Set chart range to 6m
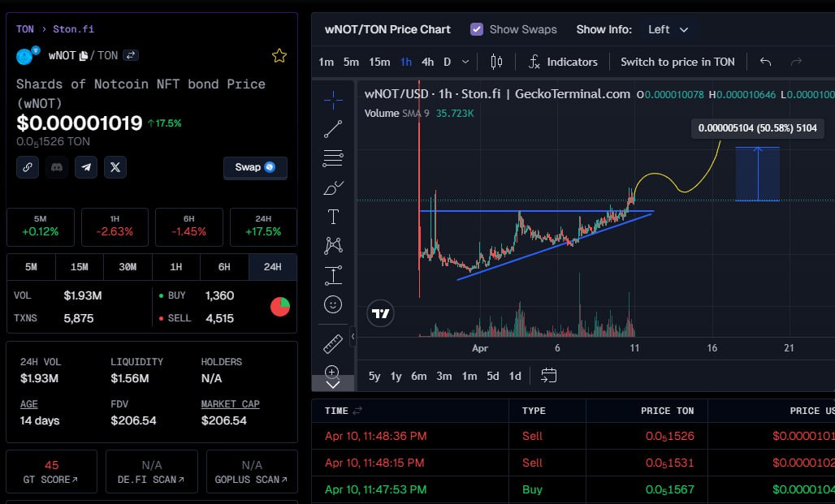The image size is (835, 504). [x=418, y=377]
